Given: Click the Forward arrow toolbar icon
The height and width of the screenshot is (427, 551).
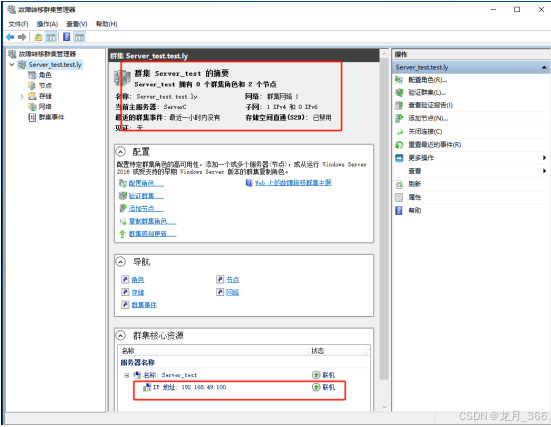Looking at the screenshot, I should (x=22, y=37).
